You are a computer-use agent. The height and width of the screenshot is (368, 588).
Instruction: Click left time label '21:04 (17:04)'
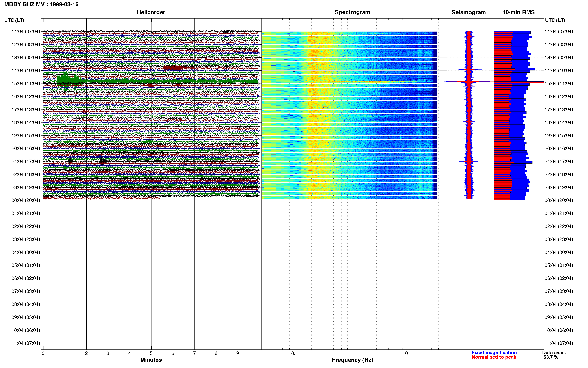pos(26,161)
